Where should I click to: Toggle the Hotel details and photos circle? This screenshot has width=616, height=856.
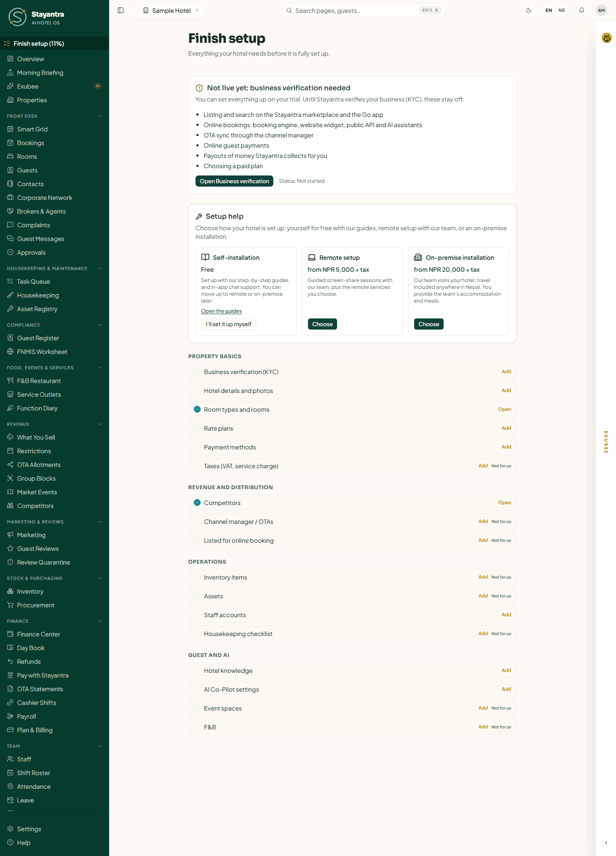pyautogui.click(x=197, y=390)
